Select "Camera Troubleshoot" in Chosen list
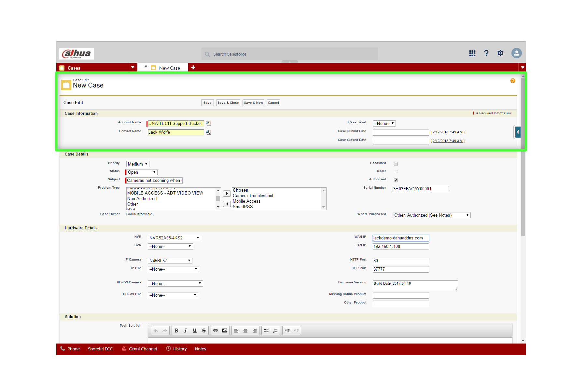This screenshot has width=586, height=392. click(253, 196)
